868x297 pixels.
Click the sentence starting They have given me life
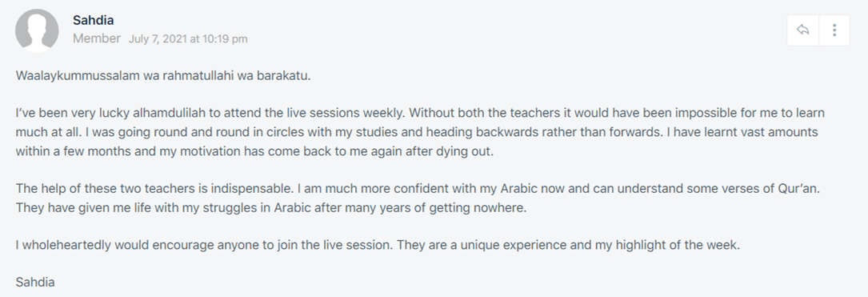[x=270, y=208]
